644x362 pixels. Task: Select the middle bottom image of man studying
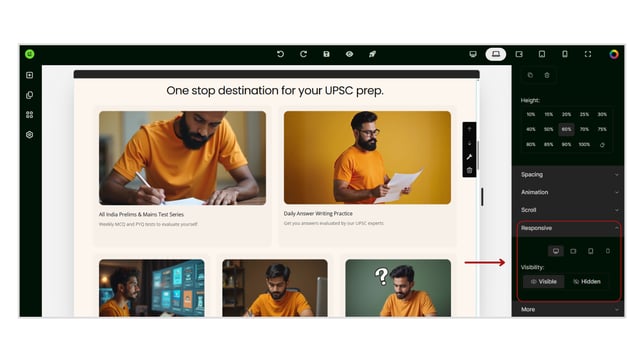(x=275, y=288)
